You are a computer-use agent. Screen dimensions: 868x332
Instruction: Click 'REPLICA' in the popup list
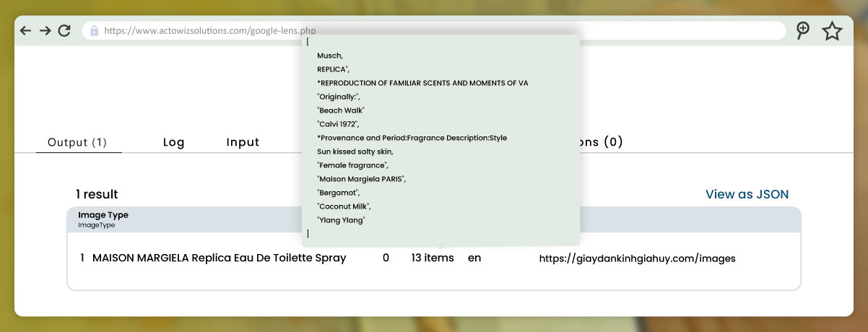click(334, 69)
